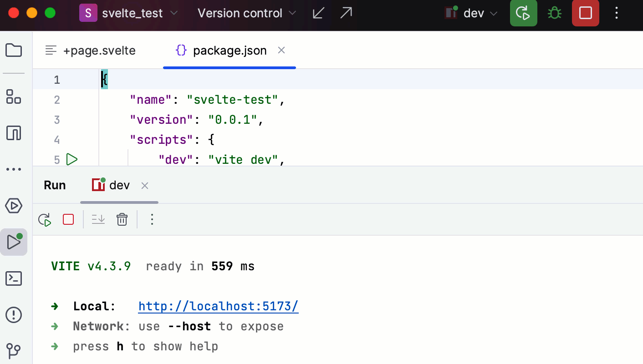This screenshot has height=364, width=643.
Task: Close the package.json tab
Action: (281, 51)
